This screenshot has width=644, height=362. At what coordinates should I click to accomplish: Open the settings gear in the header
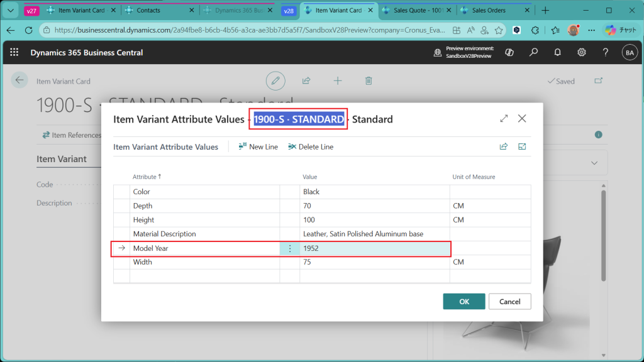tap(582, 53)
